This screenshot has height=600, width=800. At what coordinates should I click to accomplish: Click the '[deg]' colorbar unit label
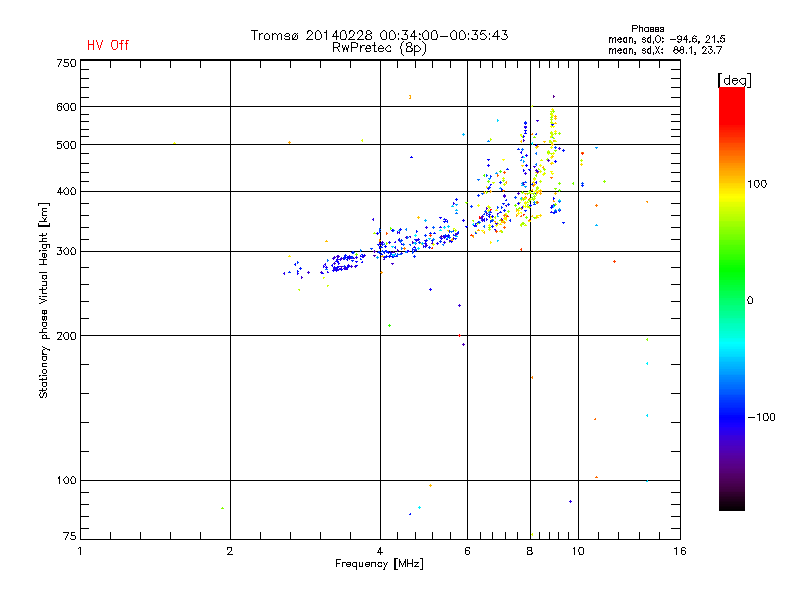[x=734, y=80]
